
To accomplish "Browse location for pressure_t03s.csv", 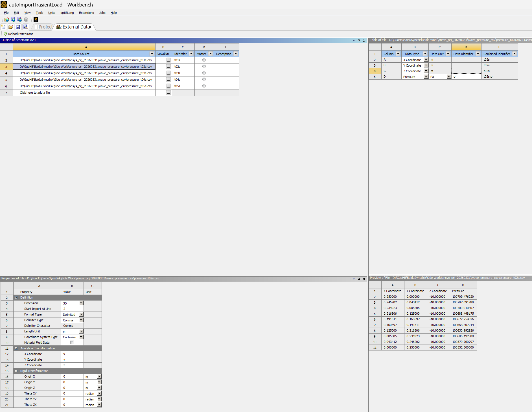I will click(168, 73).
